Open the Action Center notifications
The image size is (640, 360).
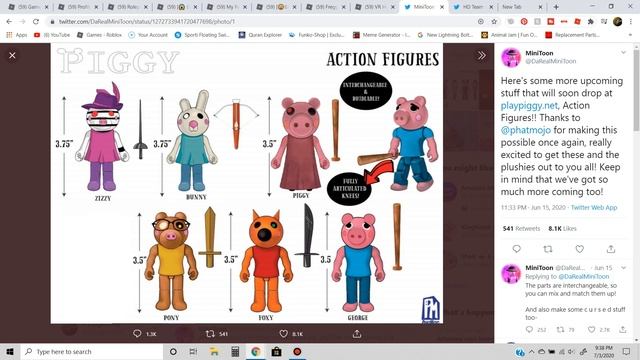(626, 351)
